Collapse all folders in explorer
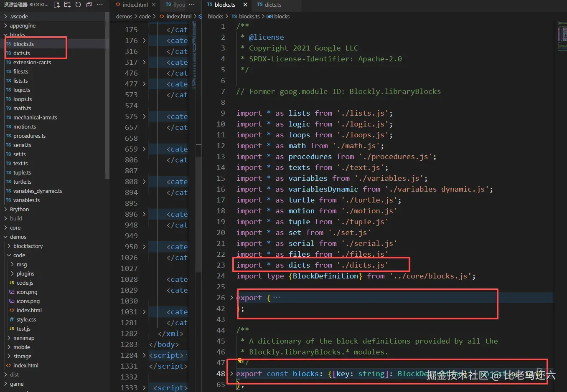 coord(89,5)
